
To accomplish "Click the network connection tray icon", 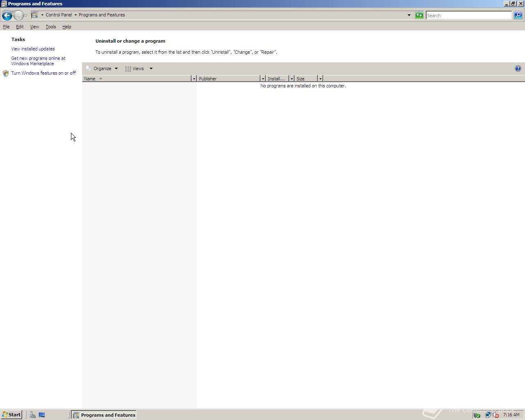I will 488,415.
